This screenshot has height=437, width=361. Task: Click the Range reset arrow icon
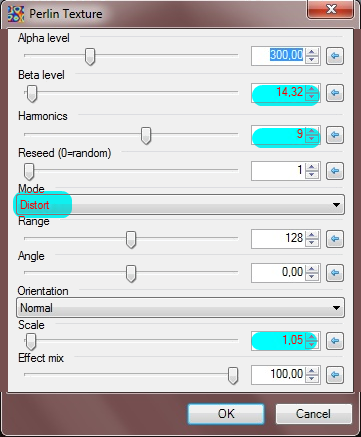coord(335,239)
